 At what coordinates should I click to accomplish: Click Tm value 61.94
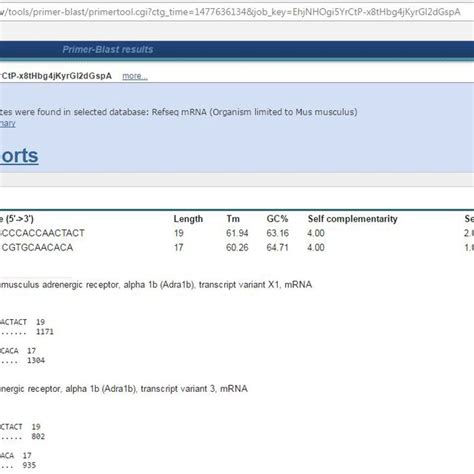tap(237, 233)
